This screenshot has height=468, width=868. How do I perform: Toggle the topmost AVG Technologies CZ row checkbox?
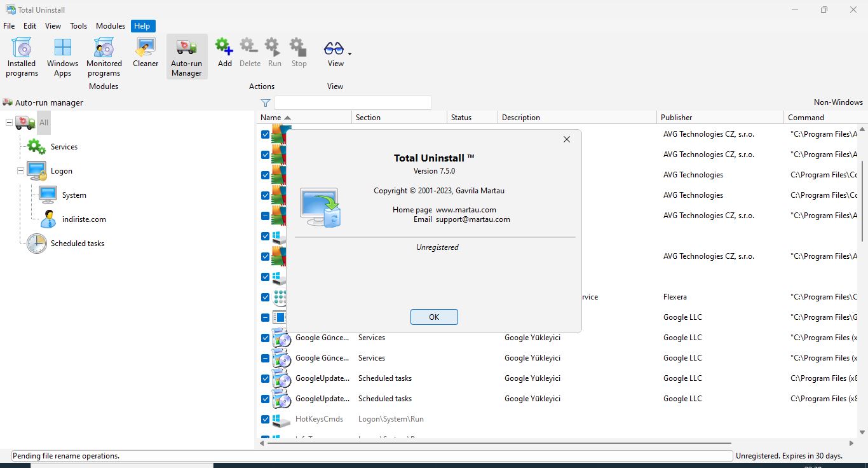point(265,134)
